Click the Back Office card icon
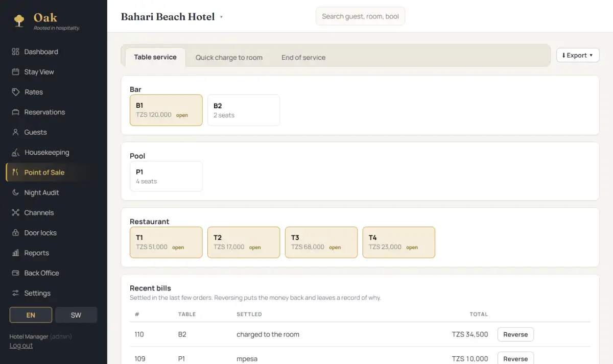The height and width of the screenshot is (364, 613). pyautogui.click(x=15, y=273)
